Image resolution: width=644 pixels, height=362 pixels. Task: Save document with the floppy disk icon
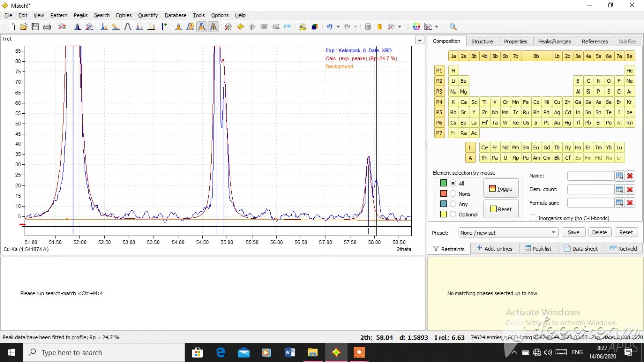(x=35, y=27)
